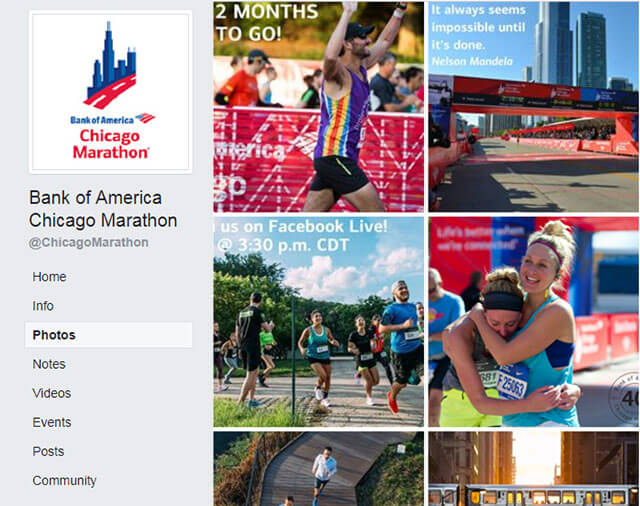Show the Events section
Image resolution: width=640 pixels, height=506 pixels.
pos(52,422)
